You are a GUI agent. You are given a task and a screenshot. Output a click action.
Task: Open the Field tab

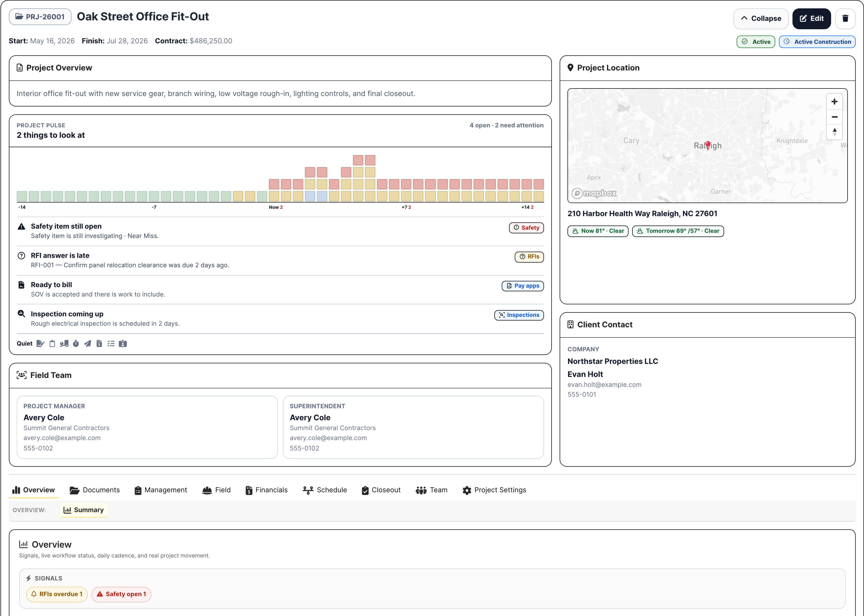[217, 490]
